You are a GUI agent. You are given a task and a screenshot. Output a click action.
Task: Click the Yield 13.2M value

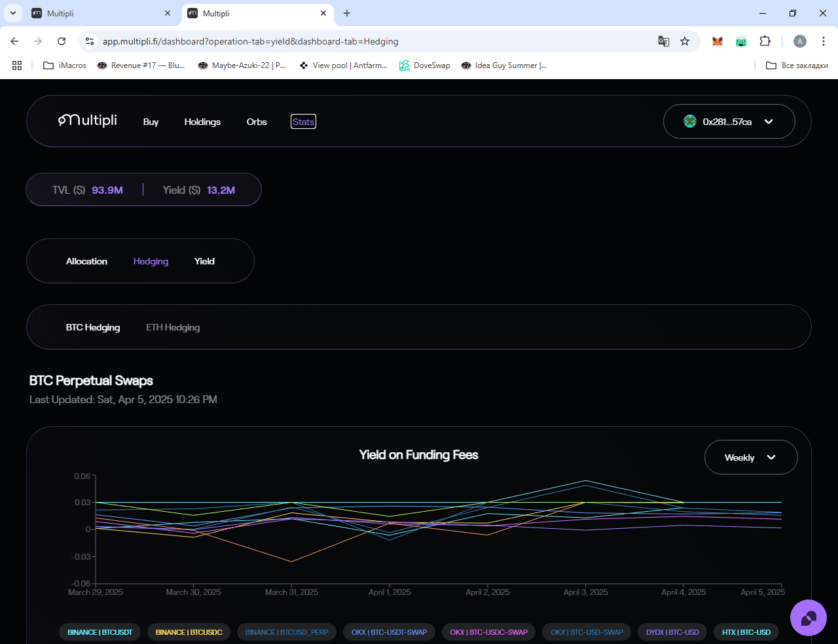[221, 190]
